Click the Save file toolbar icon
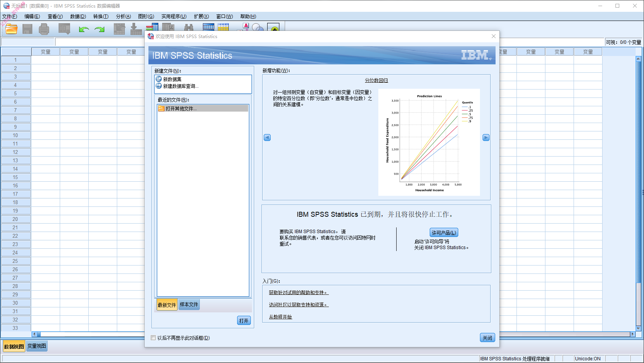Screen dimensions: 644x363 27,29
